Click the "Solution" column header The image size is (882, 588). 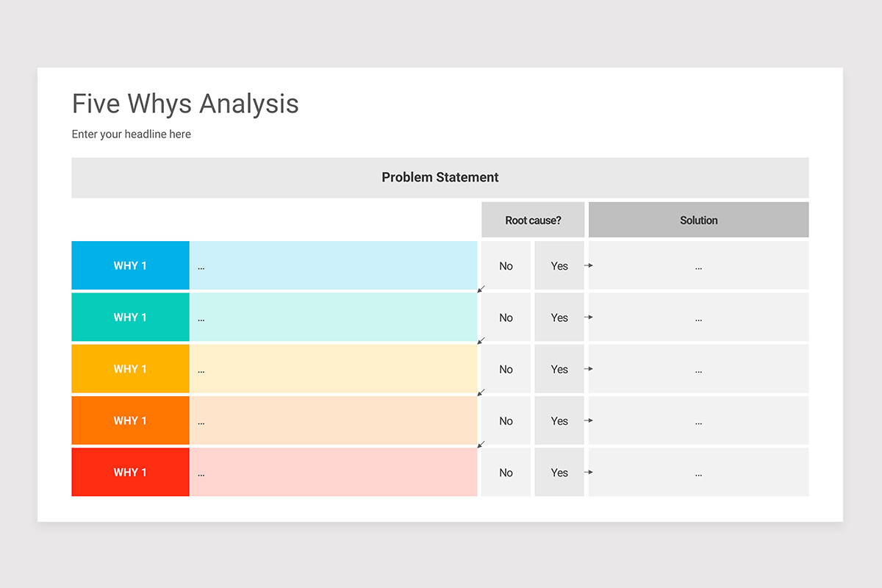(698, 219)
